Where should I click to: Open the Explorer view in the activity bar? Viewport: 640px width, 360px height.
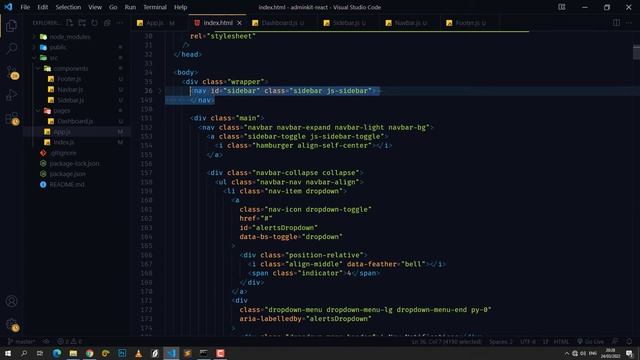pyautogui.click(x=11, y=26)
